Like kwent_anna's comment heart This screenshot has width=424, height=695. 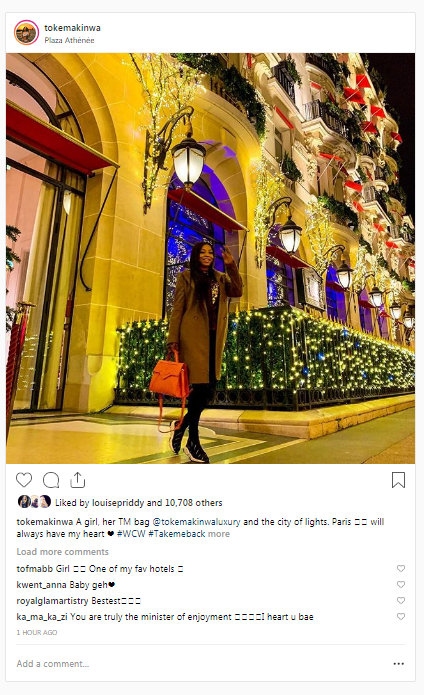pos(401,584)
